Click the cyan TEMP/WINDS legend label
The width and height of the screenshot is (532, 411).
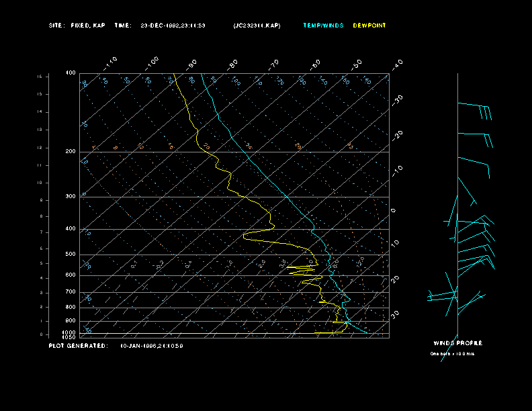pyautogui.click(x=323, y=26)
